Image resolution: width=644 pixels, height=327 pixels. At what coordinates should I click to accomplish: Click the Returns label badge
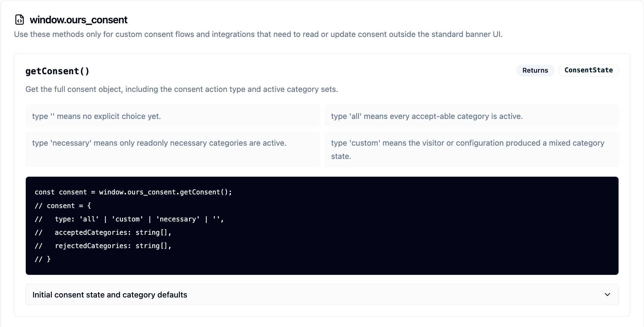pyautogui.click(x=535, y=70)
